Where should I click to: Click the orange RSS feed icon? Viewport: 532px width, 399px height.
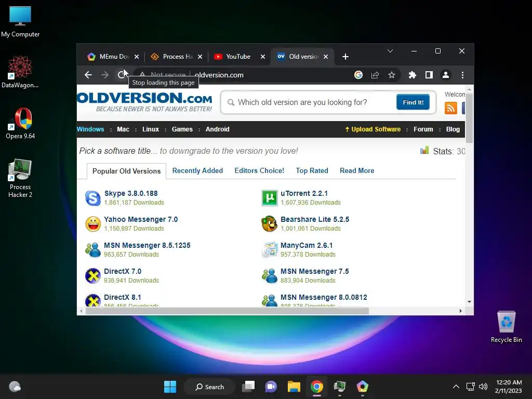point(450,108)
